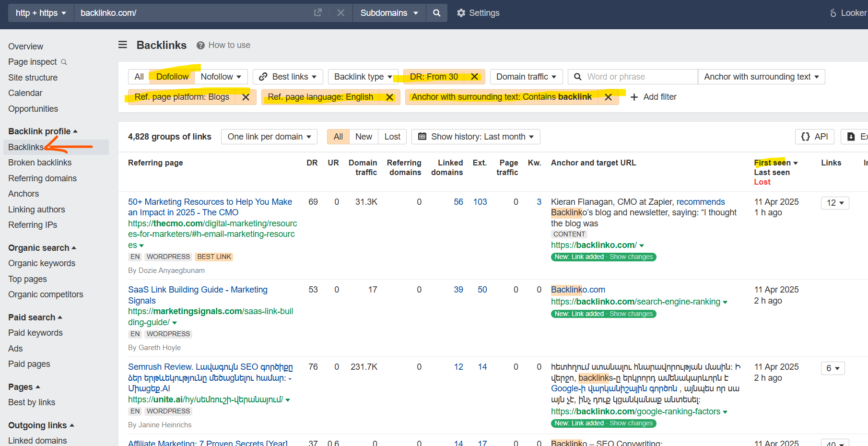Toggle the hamburger sidebar menu icon

123,45
